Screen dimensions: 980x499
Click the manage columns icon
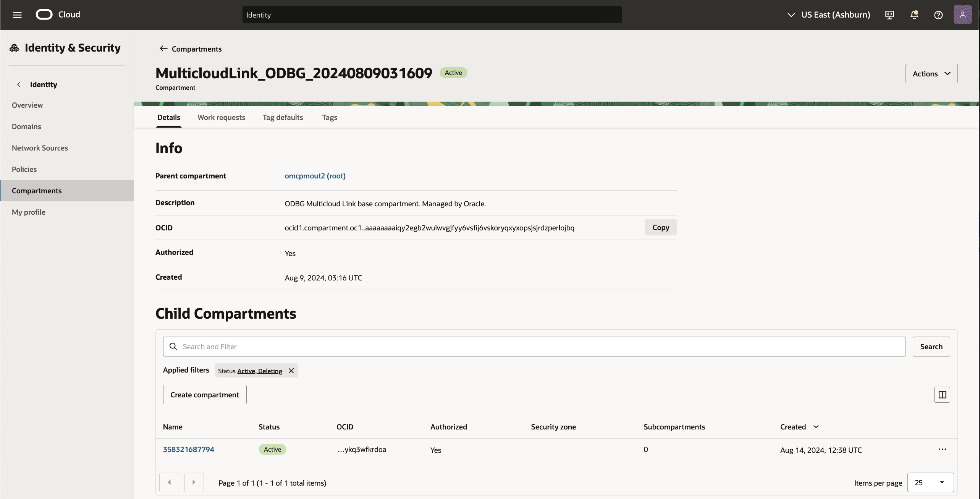(942, 395)
